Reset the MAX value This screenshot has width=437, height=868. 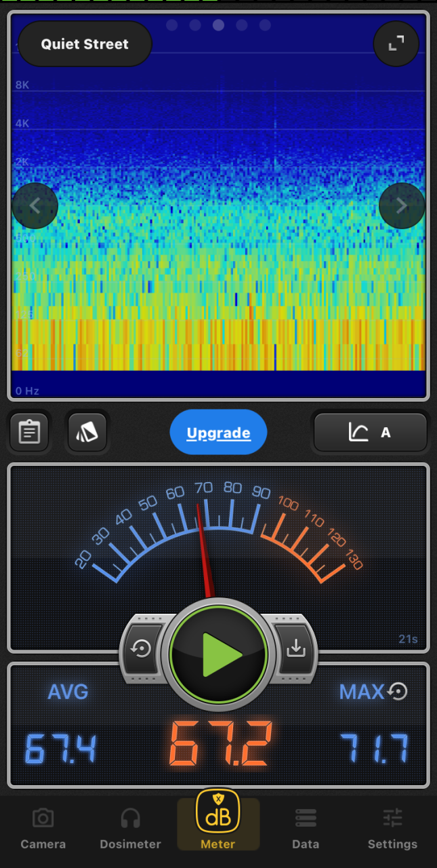[x=398, y=691]
